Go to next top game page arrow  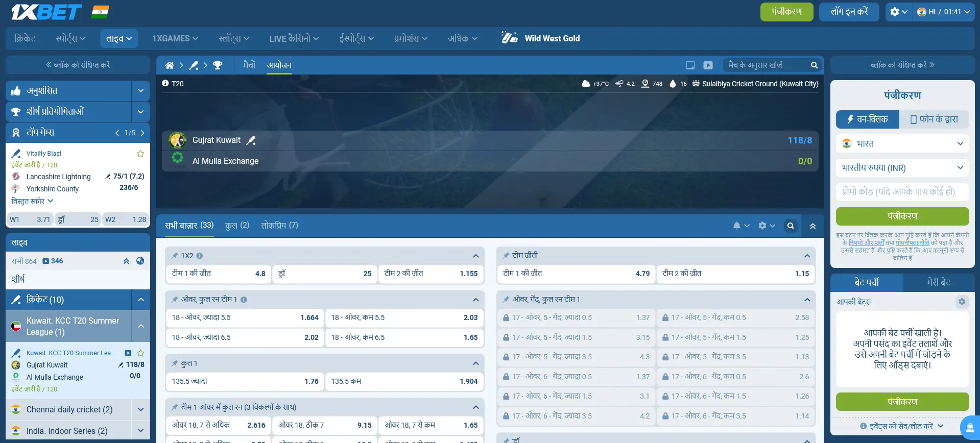pos(142,133)
